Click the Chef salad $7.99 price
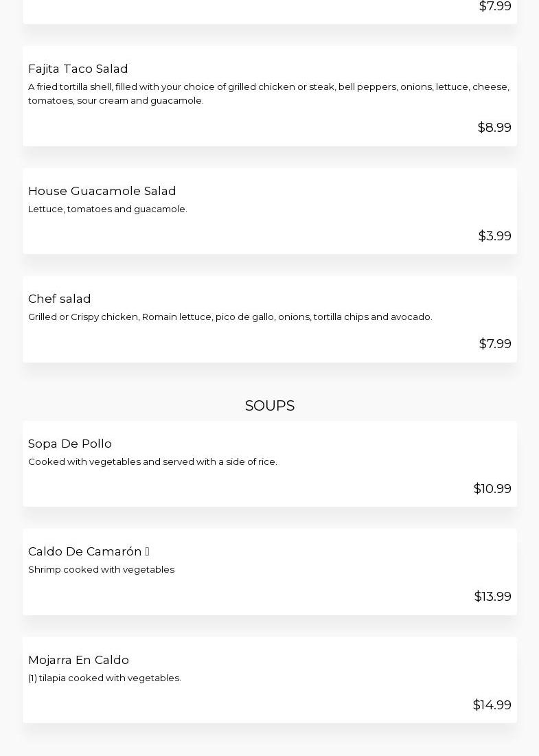 click(x=494, y=343)
